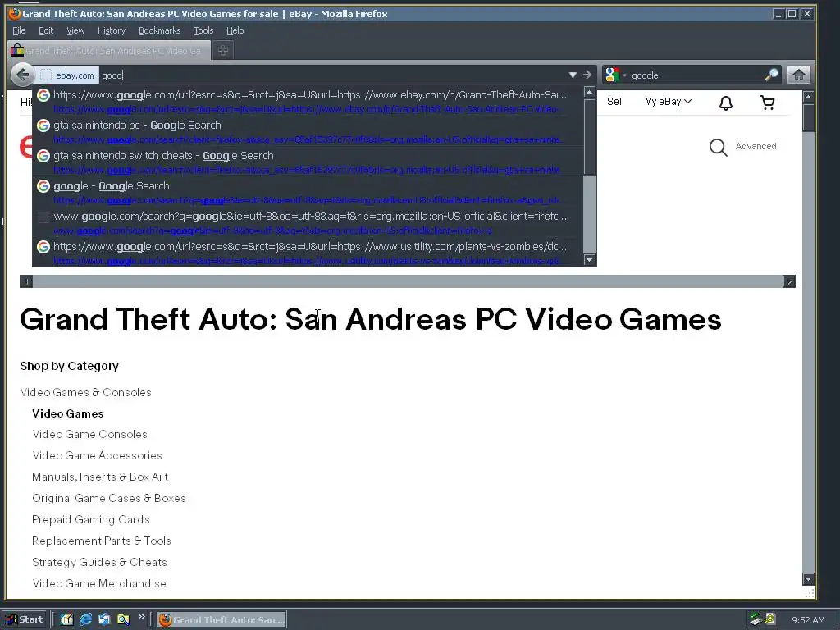840x630 pixels.
Task: Click the fourth quick launch magnifier icon
Action: (123, 619)
